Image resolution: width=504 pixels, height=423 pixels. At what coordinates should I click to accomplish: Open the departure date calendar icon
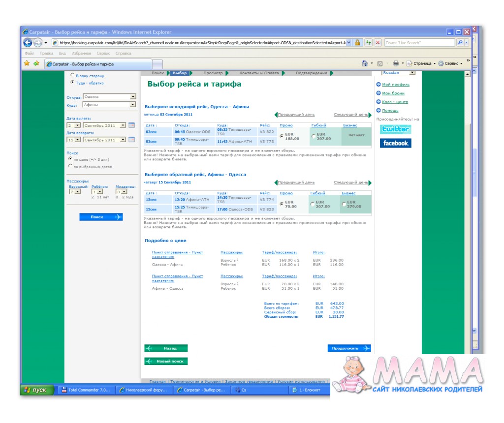click(x=131, y=125)
